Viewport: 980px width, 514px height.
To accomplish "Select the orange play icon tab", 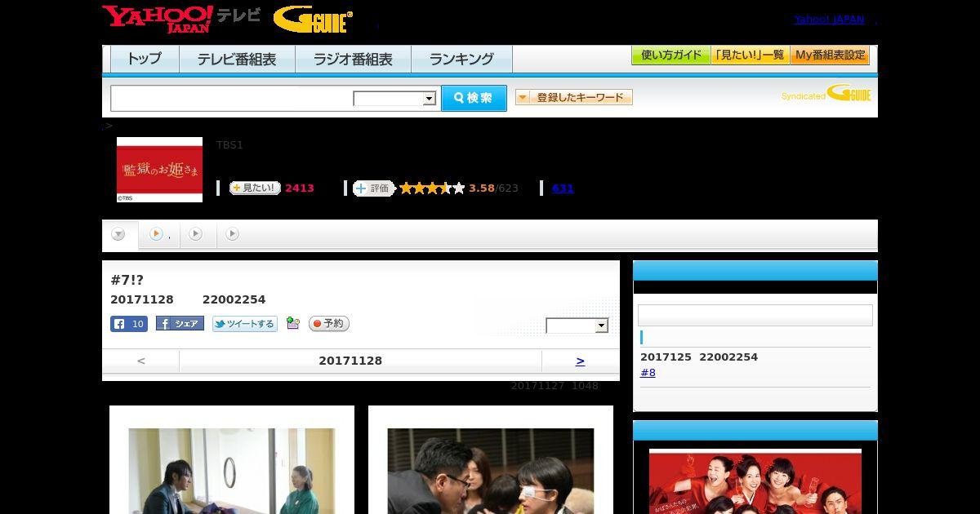I will (156, 234).
